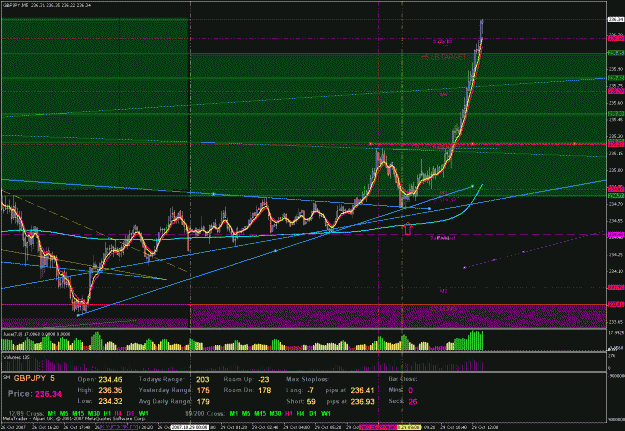Click Avg Daily Range value 179

click(202, 401)
